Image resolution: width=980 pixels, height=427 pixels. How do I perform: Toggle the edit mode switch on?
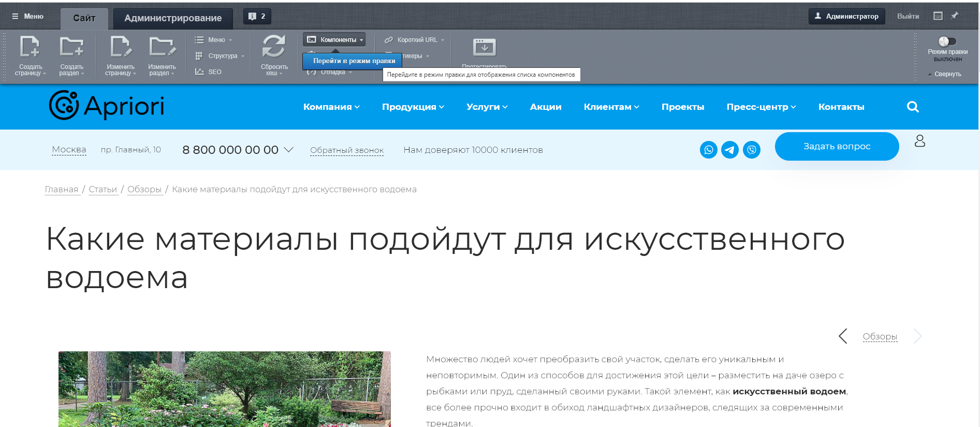pos(947,41)
